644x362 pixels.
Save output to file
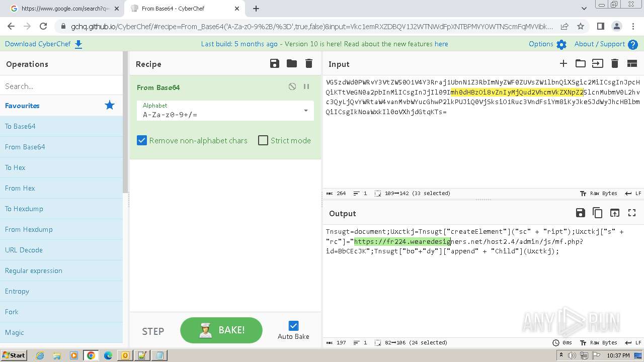point(580,213)
